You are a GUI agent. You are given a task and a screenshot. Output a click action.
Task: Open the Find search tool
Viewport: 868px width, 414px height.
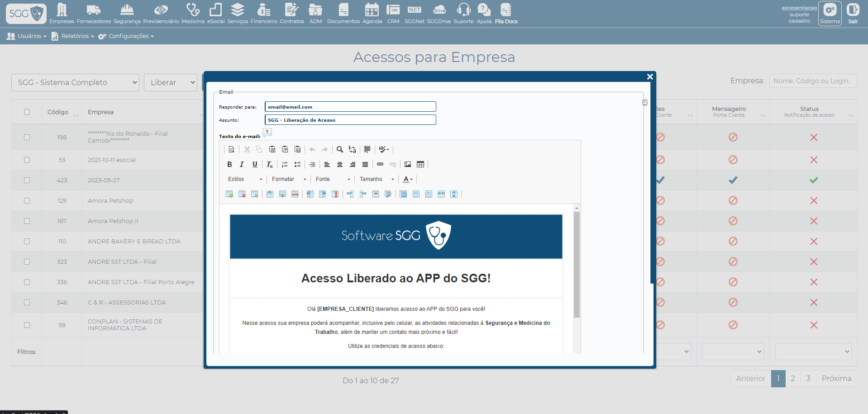coord(339,149)
